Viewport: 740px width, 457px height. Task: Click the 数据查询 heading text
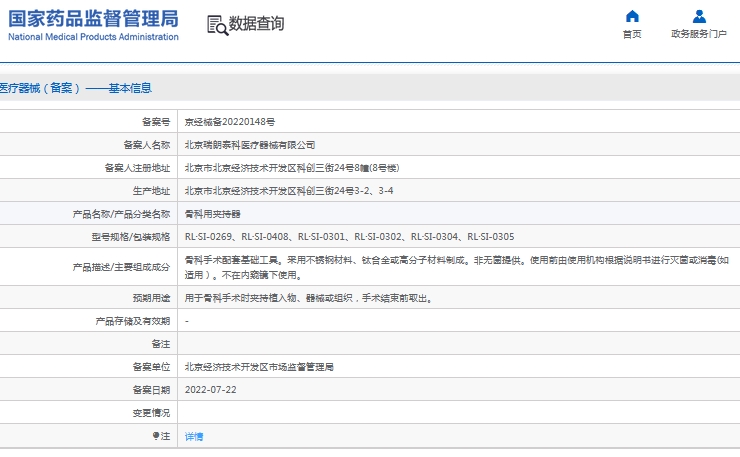tap(256, 24)
